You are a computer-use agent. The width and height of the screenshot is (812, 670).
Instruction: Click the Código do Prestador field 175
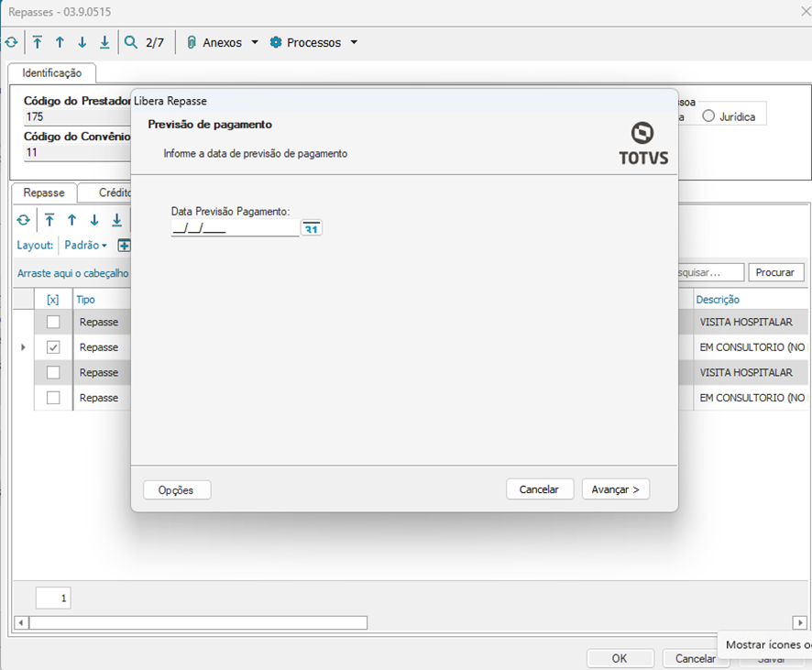pyautogui.click(x=78, y=117)
